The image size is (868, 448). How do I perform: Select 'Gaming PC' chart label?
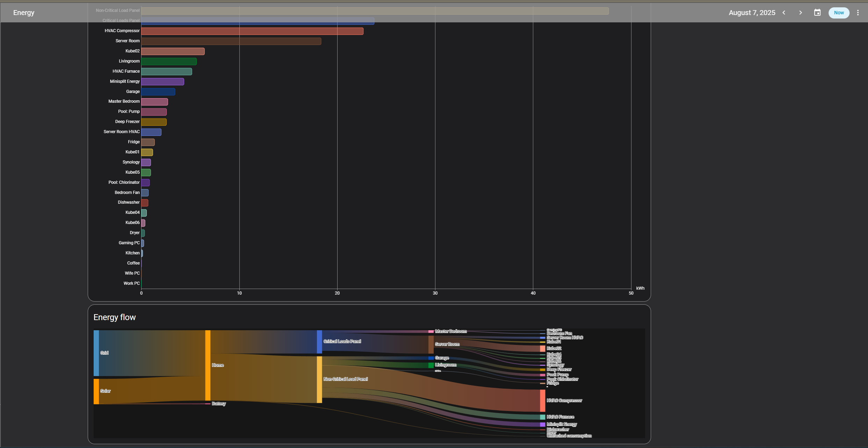click(129, 243)
